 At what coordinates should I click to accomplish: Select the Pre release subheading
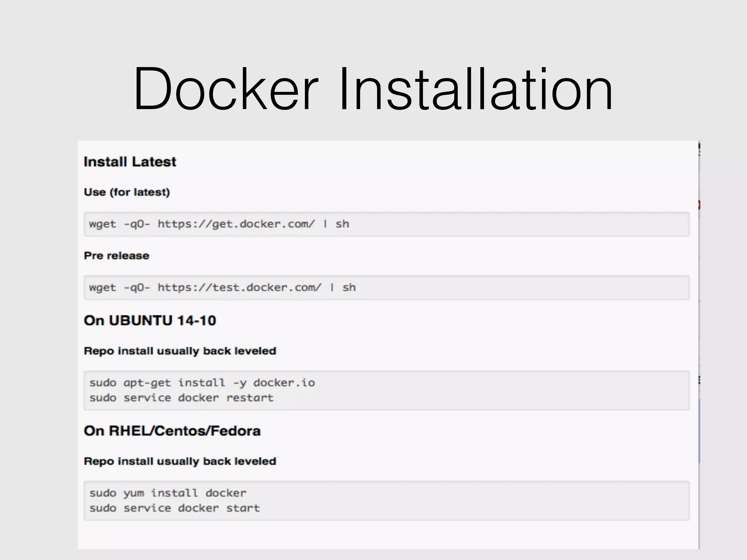[x=116, y=256]
